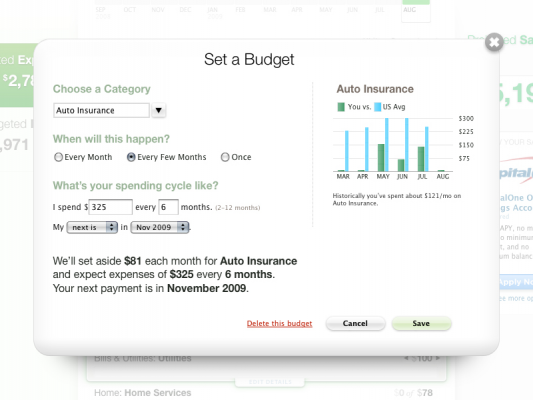The height and width of the screenshot is (400, 533).
Task: Click the spend amount field showing 325
Action: (110, 207)
